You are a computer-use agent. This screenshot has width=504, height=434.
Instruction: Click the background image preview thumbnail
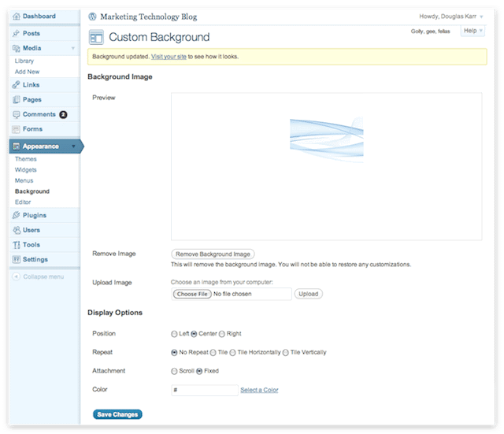pos(327,140)
